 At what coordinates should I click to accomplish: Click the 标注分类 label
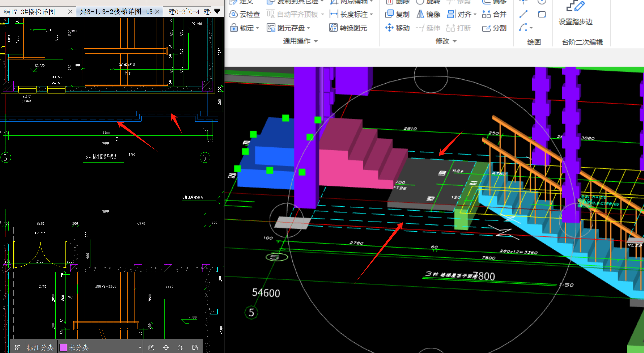pos(40,347)
